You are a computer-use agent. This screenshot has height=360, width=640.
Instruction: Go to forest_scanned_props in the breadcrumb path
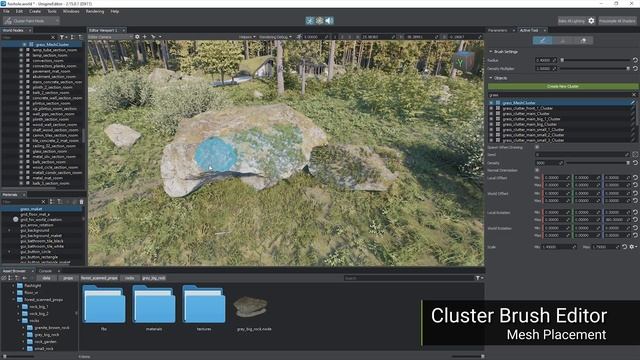point(99,278)
